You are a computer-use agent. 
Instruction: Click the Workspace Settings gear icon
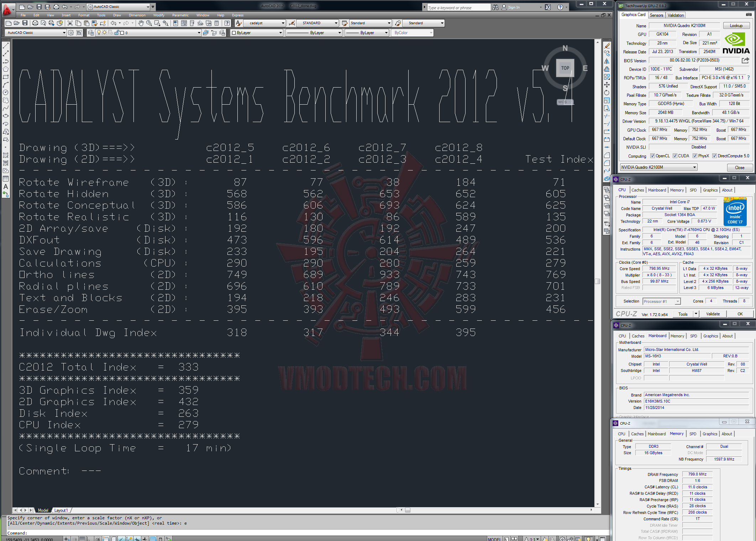click(71, 33)
